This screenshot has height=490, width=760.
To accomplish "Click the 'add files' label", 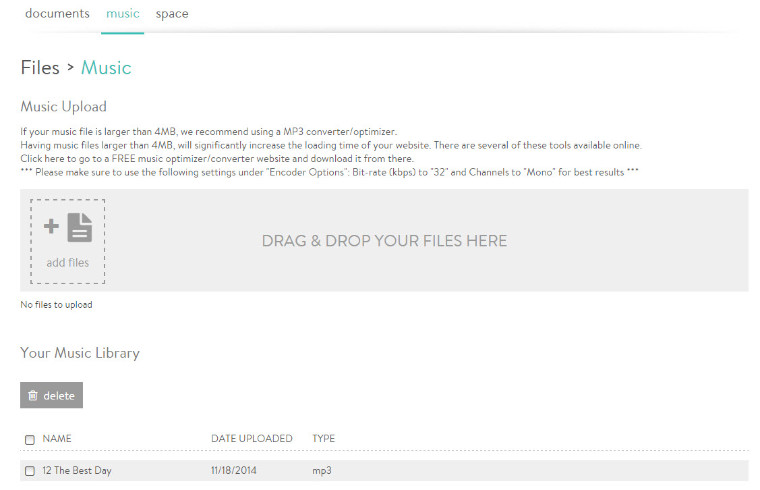I will coord(67,263).
